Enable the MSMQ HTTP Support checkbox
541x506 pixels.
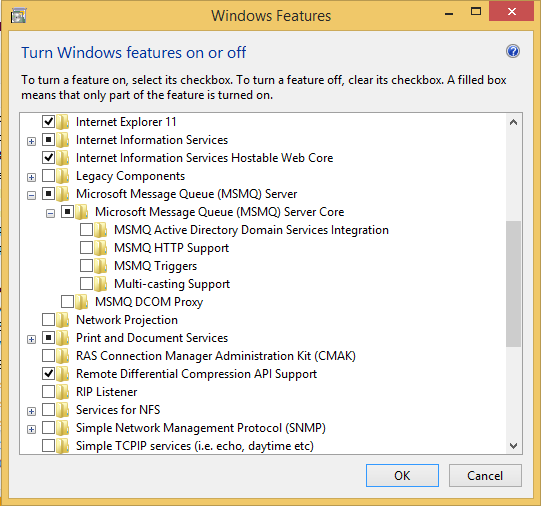pos(86,247)
